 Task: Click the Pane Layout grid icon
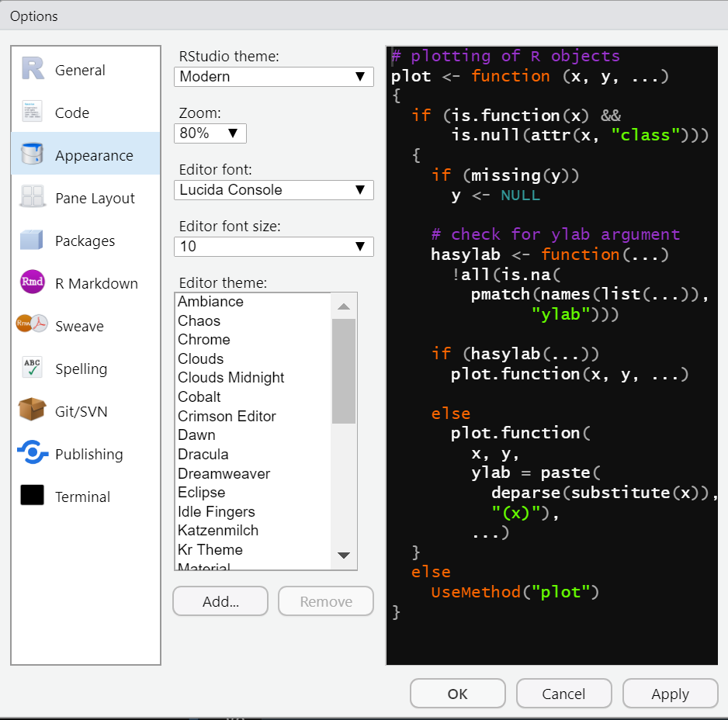point(33,196)
